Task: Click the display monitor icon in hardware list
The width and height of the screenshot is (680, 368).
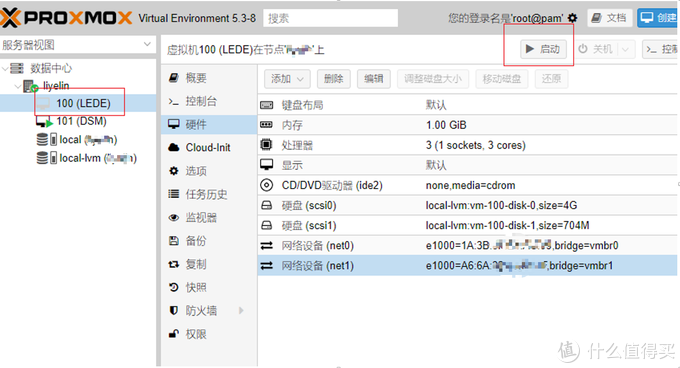Action: point(266,165)
